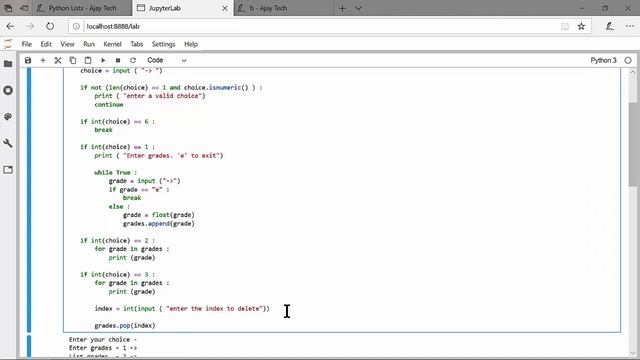Paste cell from clipboard icon
Image resolution: width=640 pixels, height=360 pixels.
[88, 60]
